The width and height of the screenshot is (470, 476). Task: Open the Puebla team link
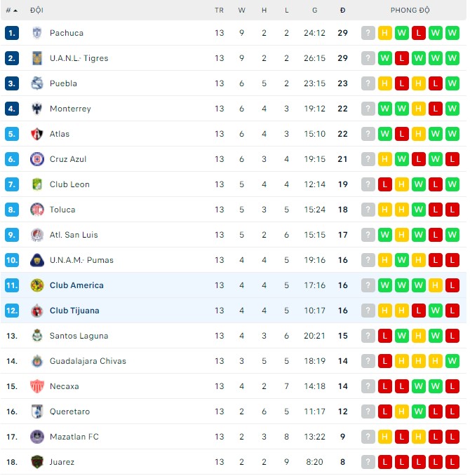tap(63, 83)
